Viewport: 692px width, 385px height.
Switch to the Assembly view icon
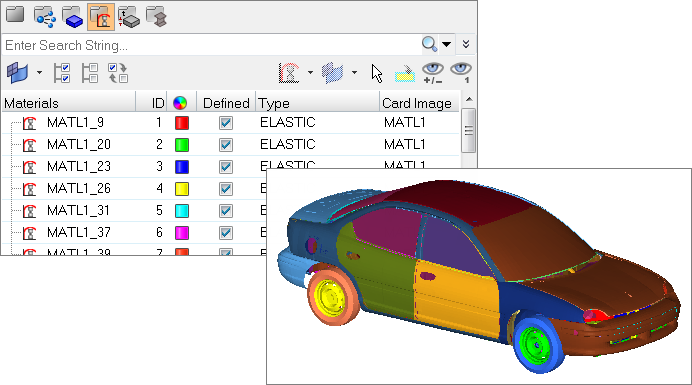pos(45,17)
